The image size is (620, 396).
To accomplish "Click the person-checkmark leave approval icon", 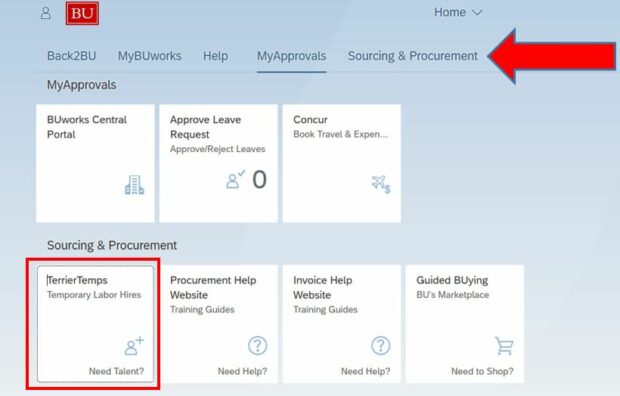I will [236, 180].
